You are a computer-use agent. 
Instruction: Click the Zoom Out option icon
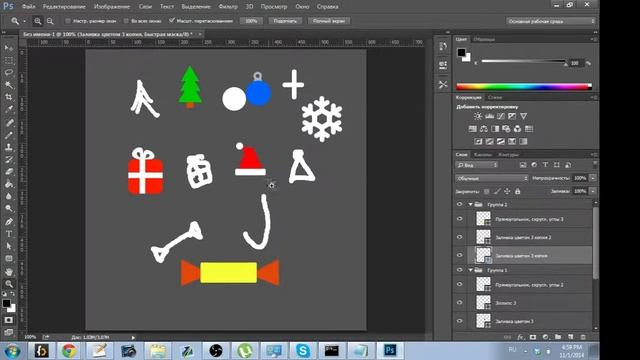click(50, 21)
